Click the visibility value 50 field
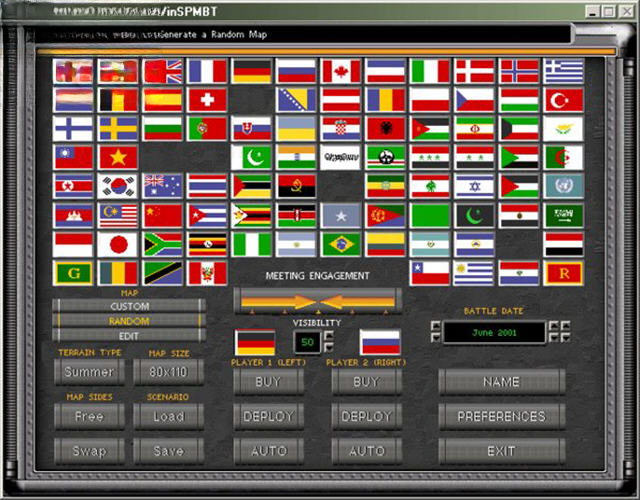Image resolution: width=640 pixels, height=500 pixels. tap(307, 342)
